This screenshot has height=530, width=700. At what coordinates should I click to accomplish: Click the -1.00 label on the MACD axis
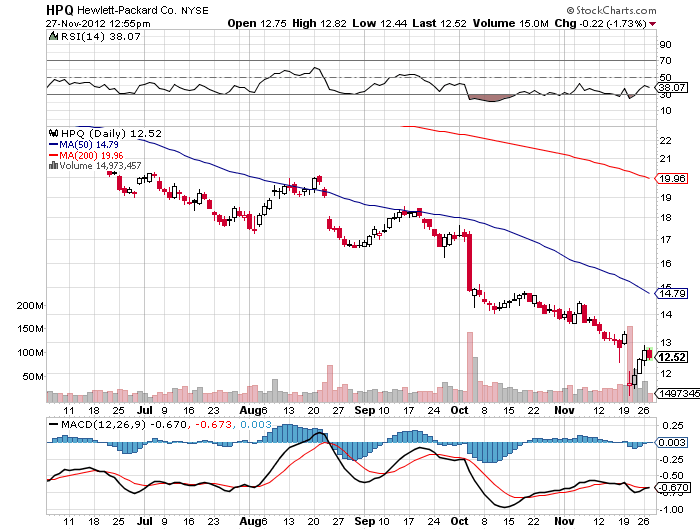[670, 509]
